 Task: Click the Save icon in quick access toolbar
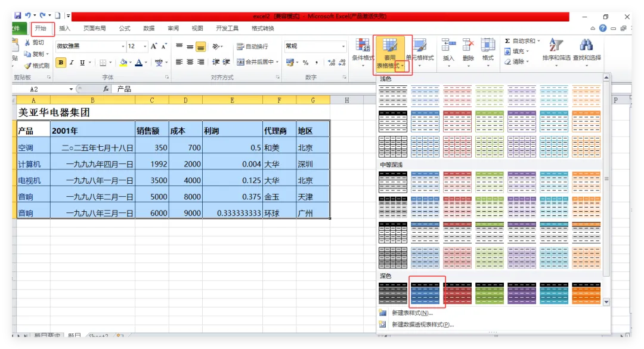18,16
